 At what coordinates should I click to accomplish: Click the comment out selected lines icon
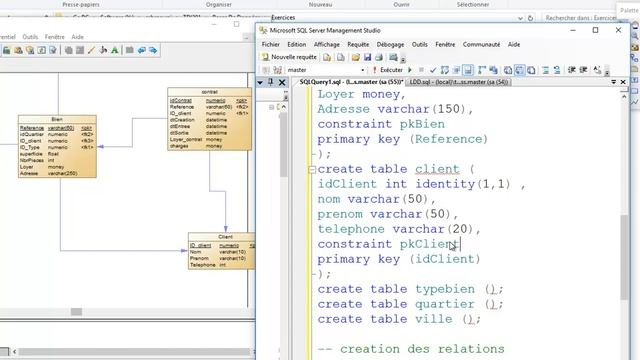tap(545, 70)
